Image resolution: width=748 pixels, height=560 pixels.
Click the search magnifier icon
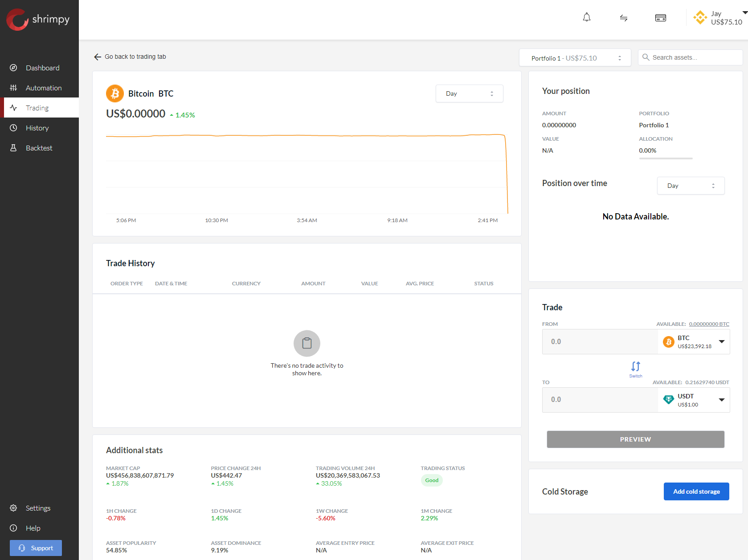pyautogui.click(x=646, y=57)
